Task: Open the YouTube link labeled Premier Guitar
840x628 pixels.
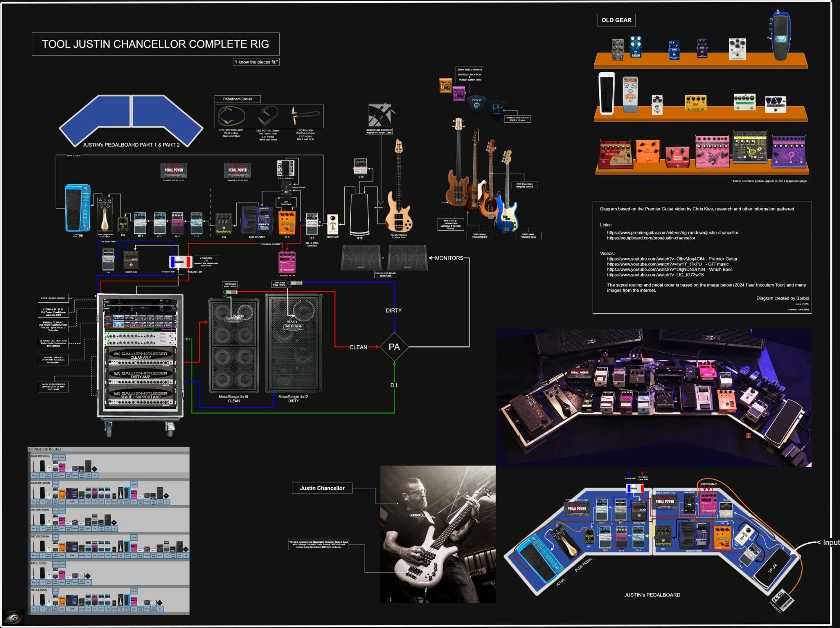Action: click(x=672, y=259)
